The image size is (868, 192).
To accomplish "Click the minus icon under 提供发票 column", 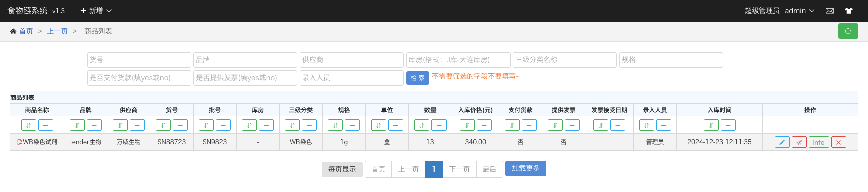I will click(572, 125).
